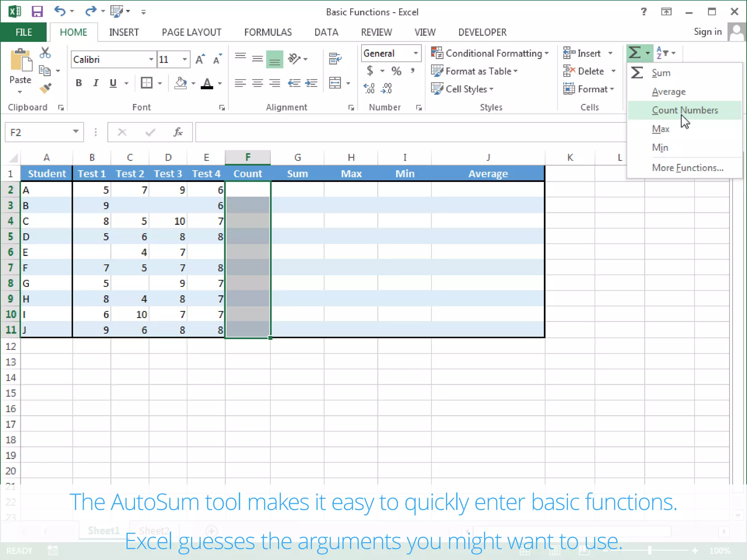Click the Borders icon
Image resolution: width=747 pixels, height=560 pixels.
click(147, 83)
